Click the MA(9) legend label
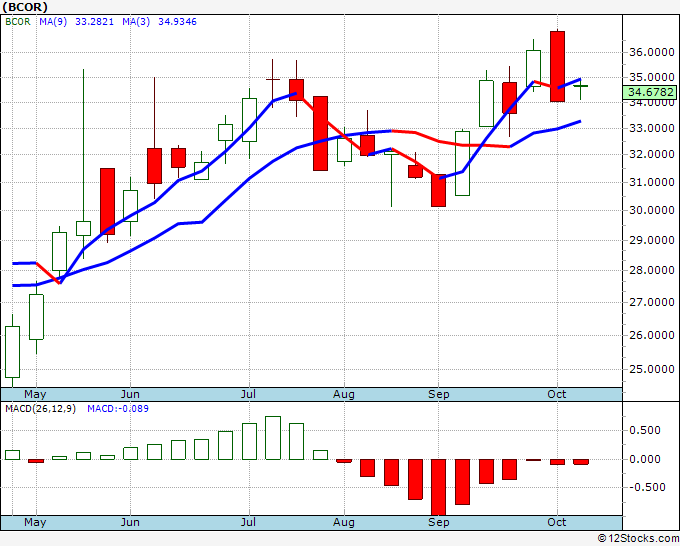 click(x=53, y=21)
